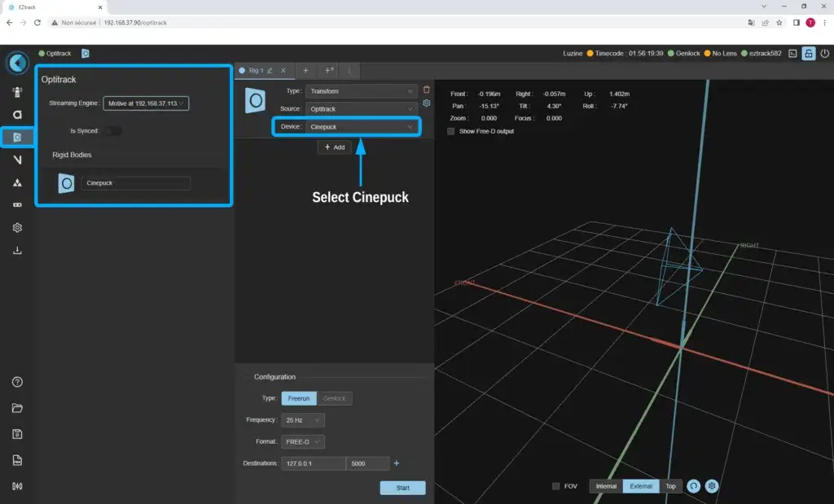Open the Streaming Engine dropdown
Screen dimensions: 834x504
(147, 103)
